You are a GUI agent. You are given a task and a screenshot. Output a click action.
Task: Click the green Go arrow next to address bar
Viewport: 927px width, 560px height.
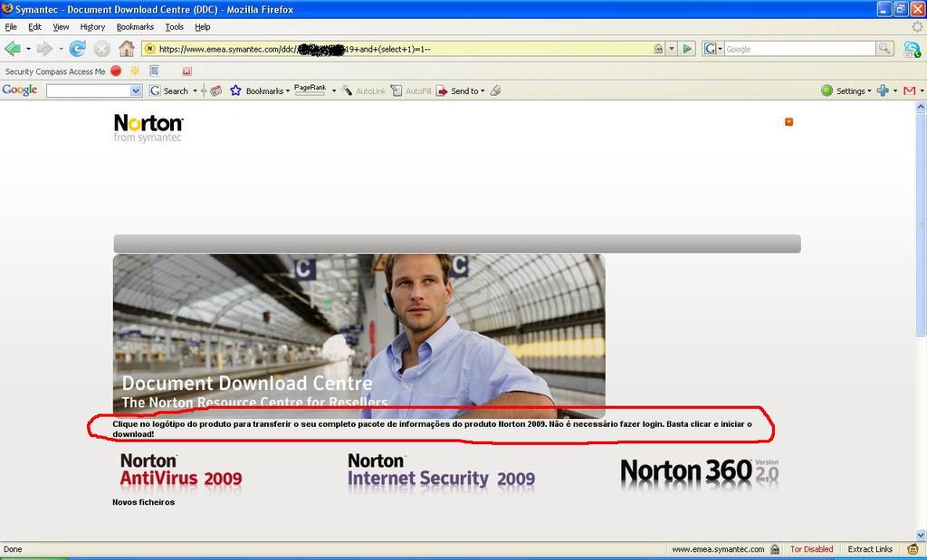[687, 49]
